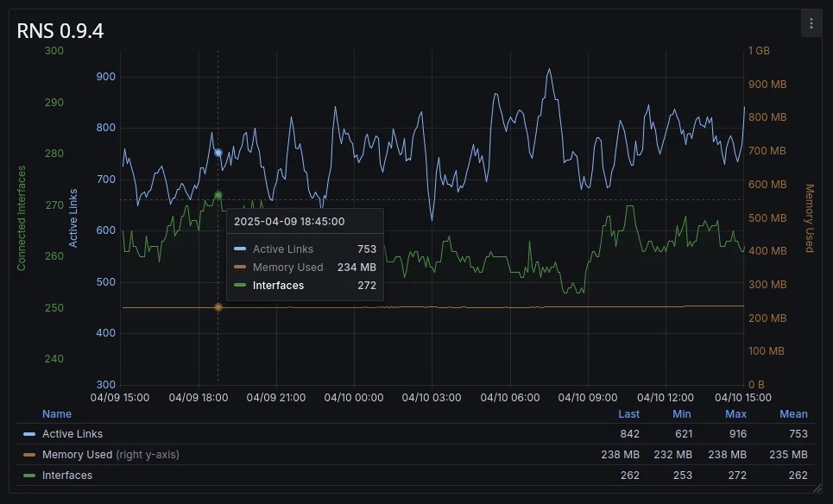Click the 04/10 09:00 tick on the time axis

[x=588, y=398]
